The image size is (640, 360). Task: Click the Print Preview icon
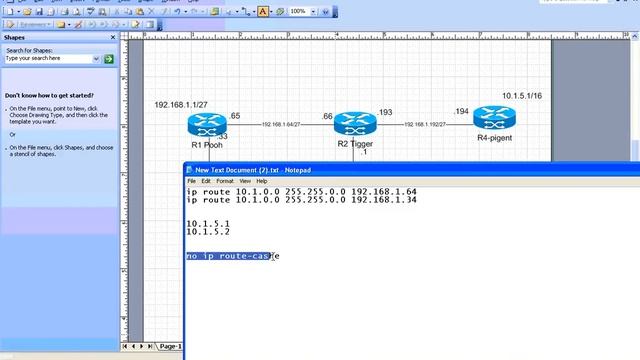pyautogui.click(x=76, y=12)
